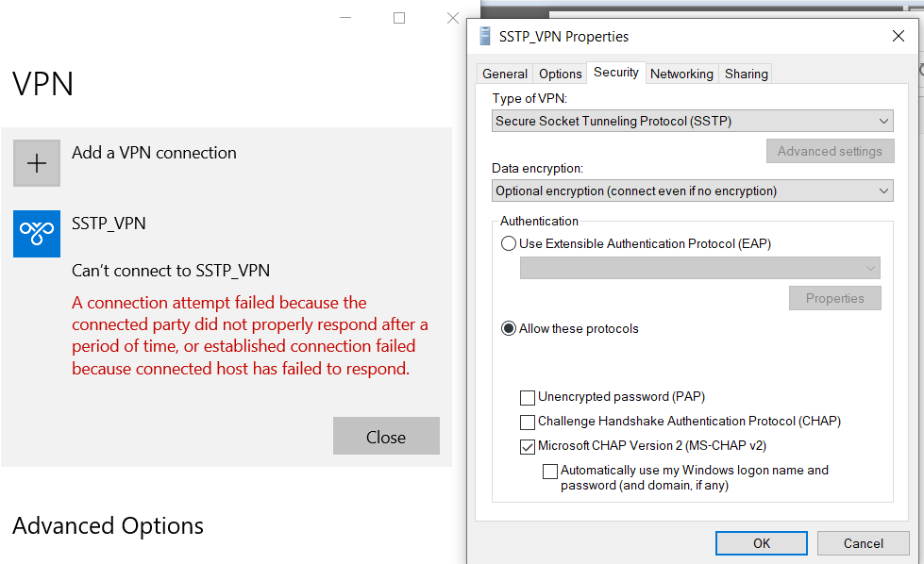Open the General tab
The height and width of the screenshot is (564, 924).
[505, 74]
